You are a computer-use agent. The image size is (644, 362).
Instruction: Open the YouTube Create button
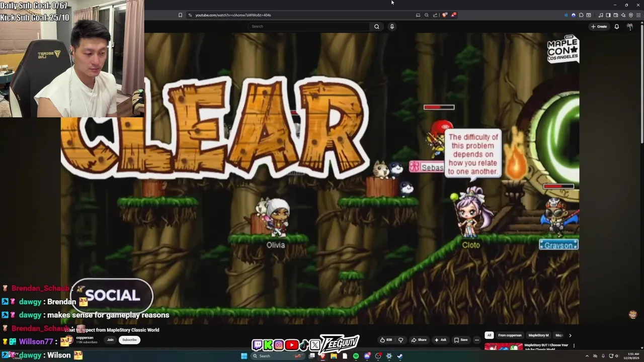[x=599, y=27]
